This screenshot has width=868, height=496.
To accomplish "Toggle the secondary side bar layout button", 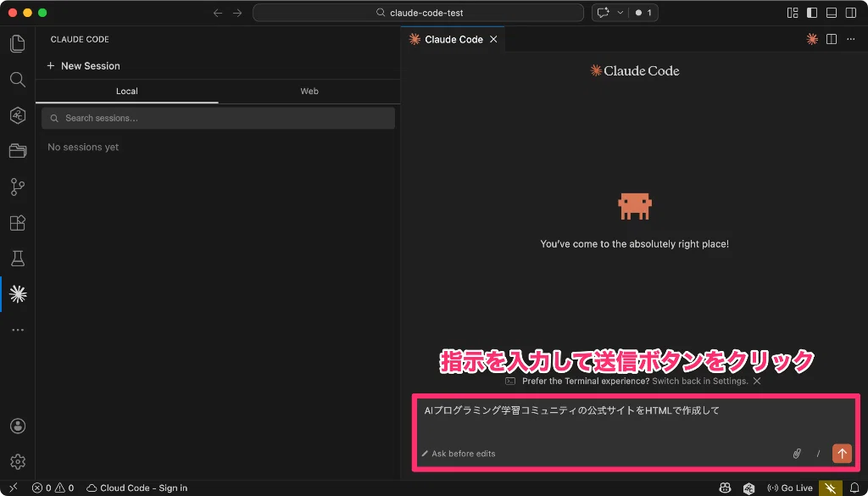I will [x=851, y=13].
